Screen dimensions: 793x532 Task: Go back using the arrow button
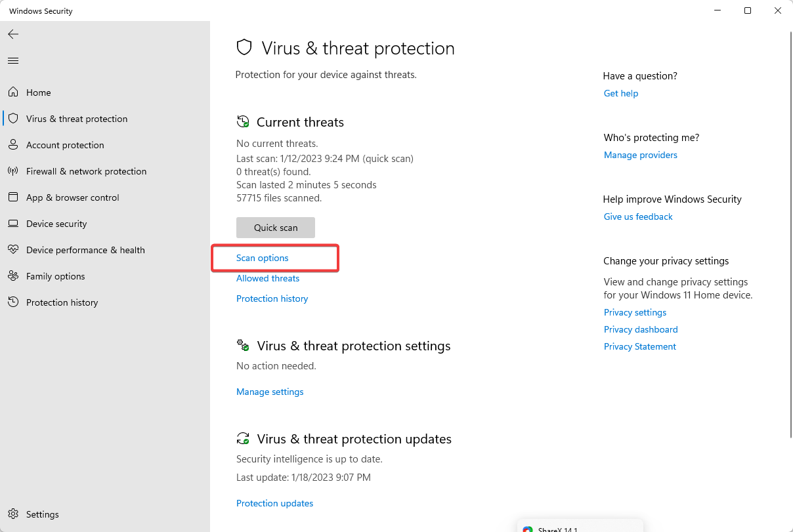(x=13, y=34)
